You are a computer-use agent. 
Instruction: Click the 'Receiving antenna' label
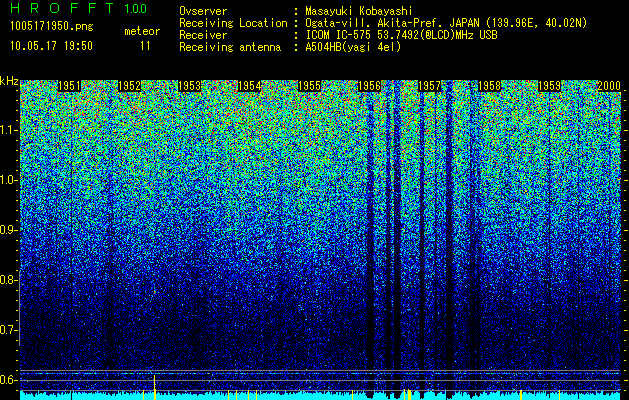230,47
